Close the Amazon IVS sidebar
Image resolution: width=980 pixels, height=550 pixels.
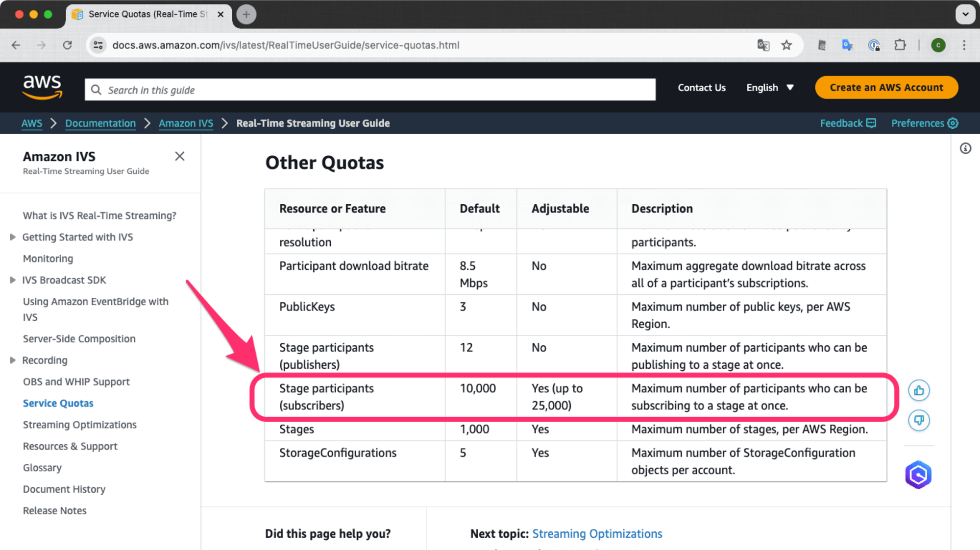(x=180, y=156)
